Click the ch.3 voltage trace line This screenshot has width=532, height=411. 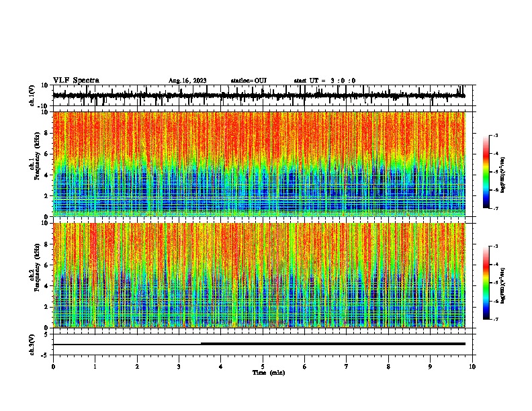pos(259,344)
